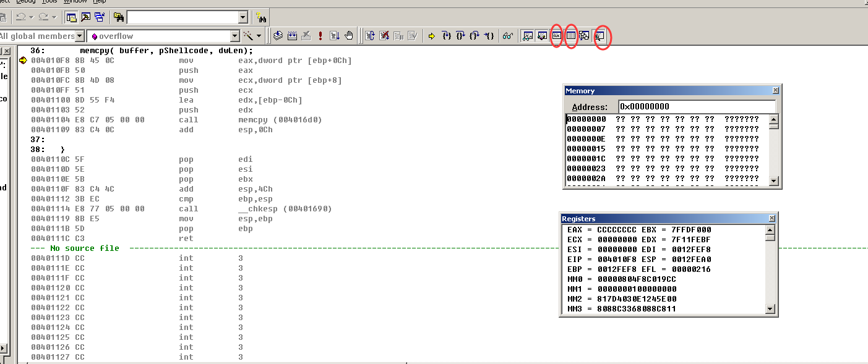
Task: Click the Undo arrow icon
Action: pos(21,17)
